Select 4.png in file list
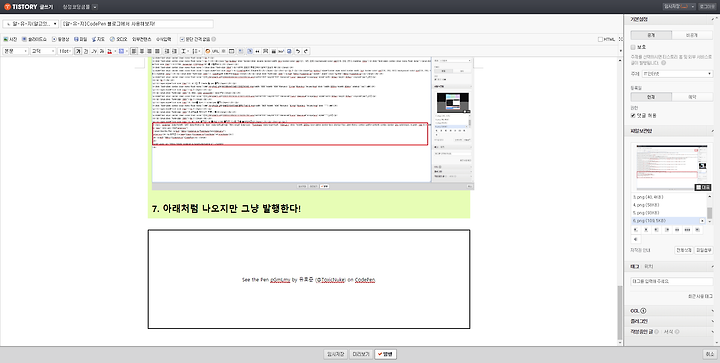Screen dimensions: 720x363 click(646, 205)
